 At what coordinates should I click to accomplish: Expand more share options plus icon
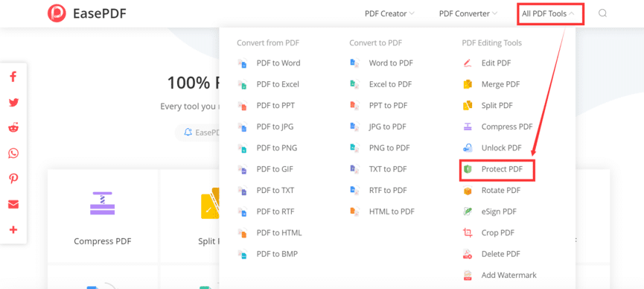point(13,230)
